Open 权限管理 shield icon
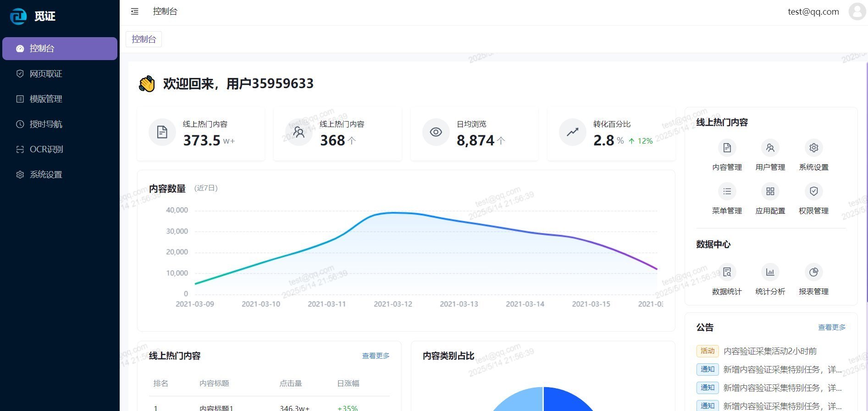Viewport: 868px width, 411px height. pyautogui.click(x=813, y=192)
